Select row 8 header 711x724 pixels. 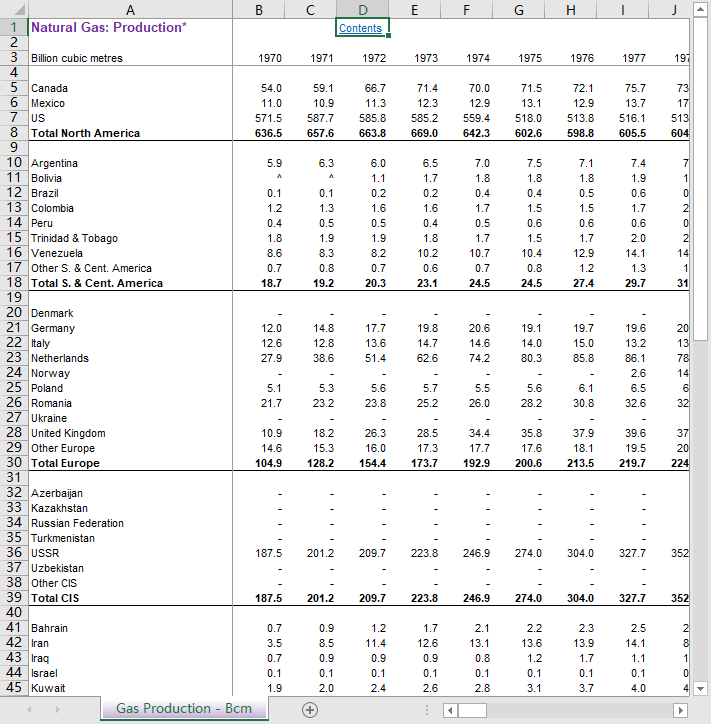(x=14, y=133)
